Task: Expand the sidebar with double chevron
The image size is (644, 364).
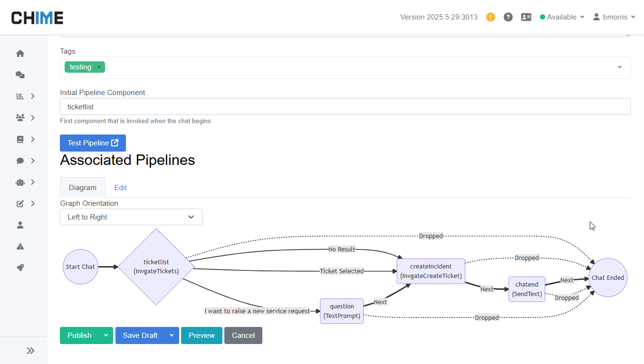Action: (30, 351)
